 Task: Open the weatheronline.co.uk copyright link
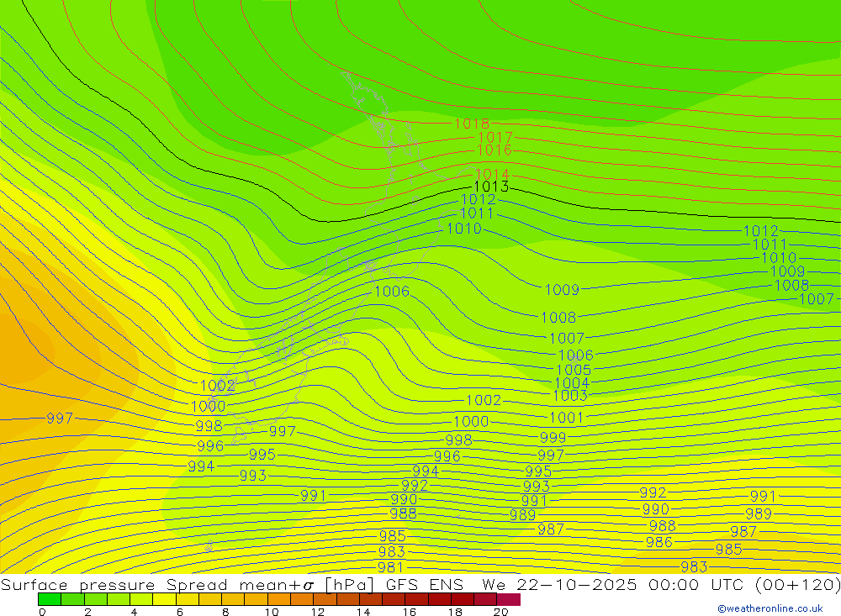pos(770,608)
